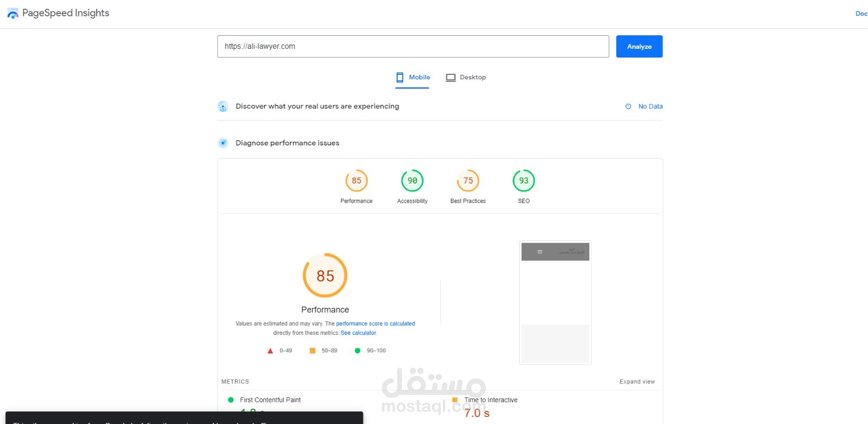
Task: Click the PageSpeed Insights logo icon
Action: [x=12, y=14]
